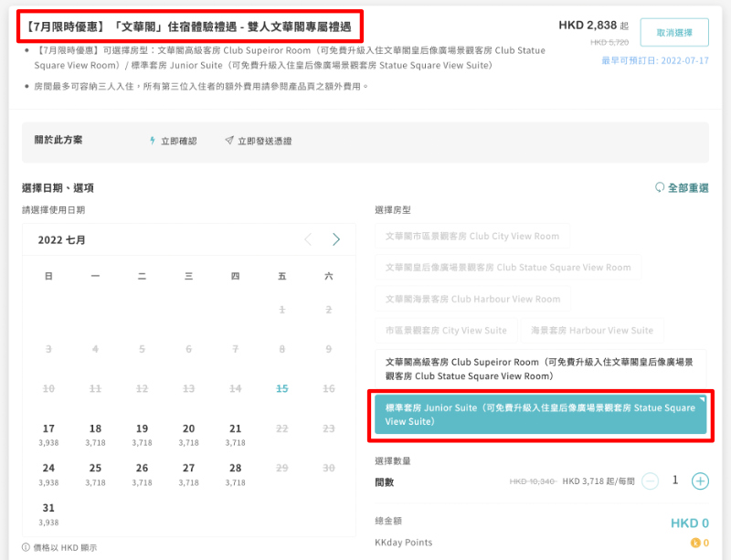Go to previous month in calendar
Image resolution: width=731 pixels, height=560 pixels.
pyautogui.click(x=308, y=239)
